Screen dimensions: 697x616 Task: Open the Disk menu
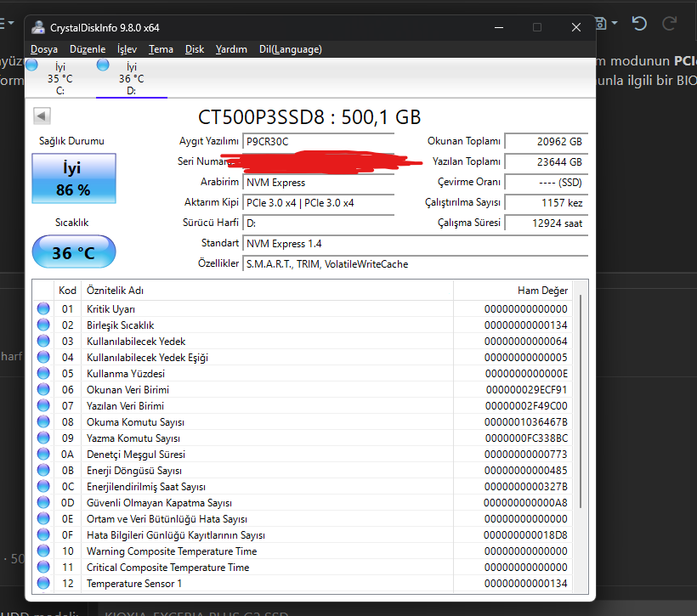[195, 49]
